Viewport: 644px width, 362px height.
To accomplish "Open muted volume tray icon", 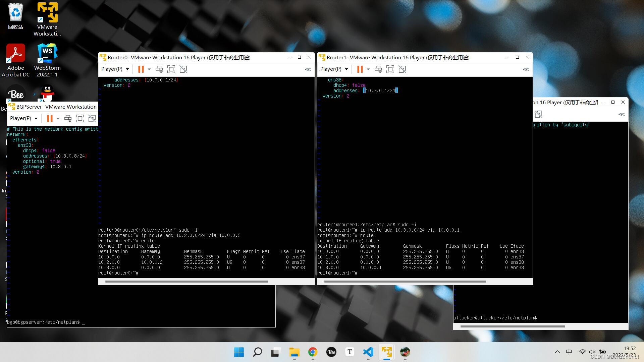I will coord(592,352).
